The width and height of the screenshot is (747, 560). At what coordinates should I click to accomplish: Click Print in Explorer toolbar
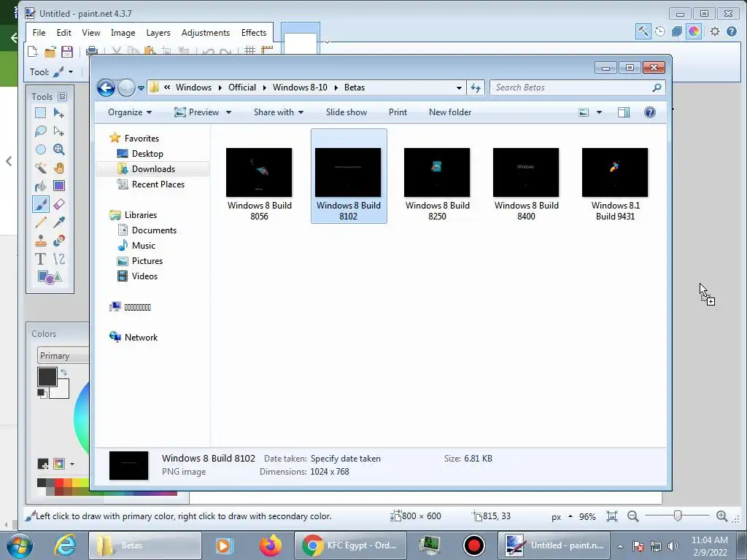click(x=398, y=112)
